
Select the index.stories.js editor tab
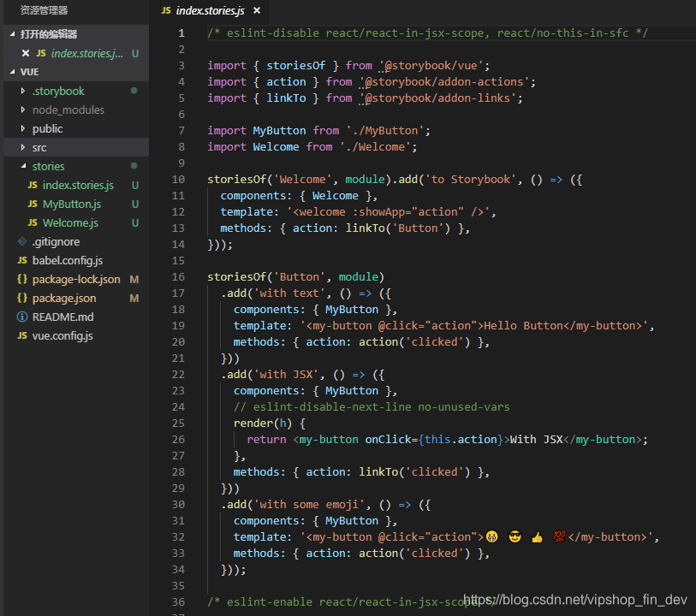point(210,10)
